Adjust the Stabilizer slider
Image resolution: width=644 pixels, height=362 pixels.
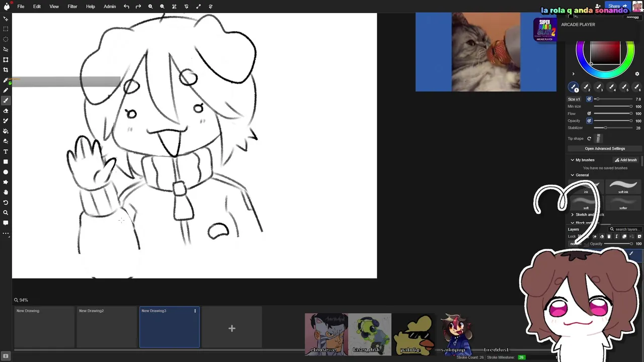tap(613, 128)
